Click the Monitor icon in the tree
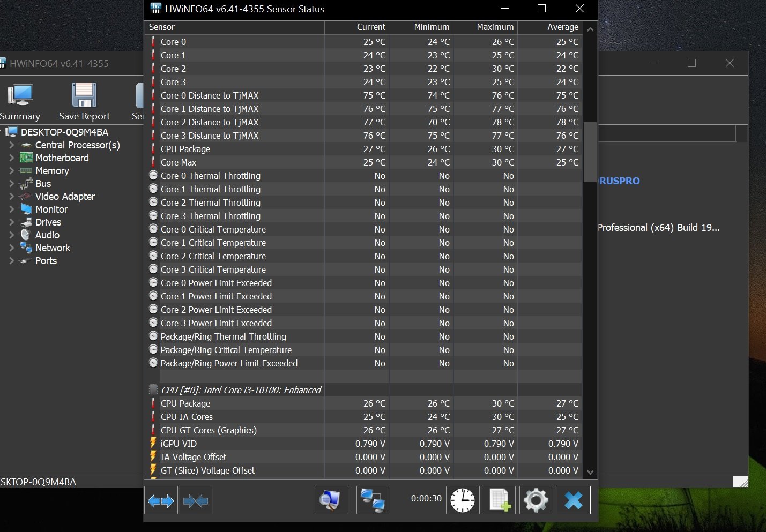The image size is (766, 532). 26,209
